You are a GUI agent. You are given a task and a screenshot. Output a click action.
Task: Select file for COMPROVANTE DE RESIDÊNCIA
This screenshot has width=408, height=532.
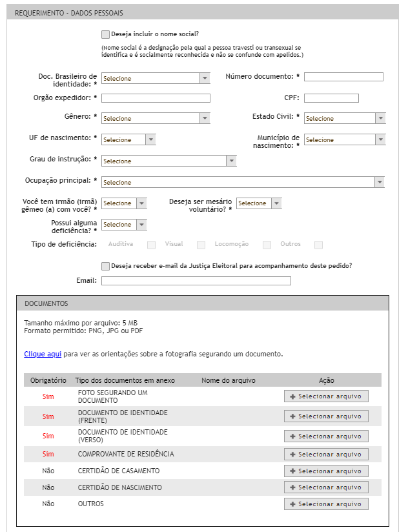pyautogui.click(x=326, y=455)
